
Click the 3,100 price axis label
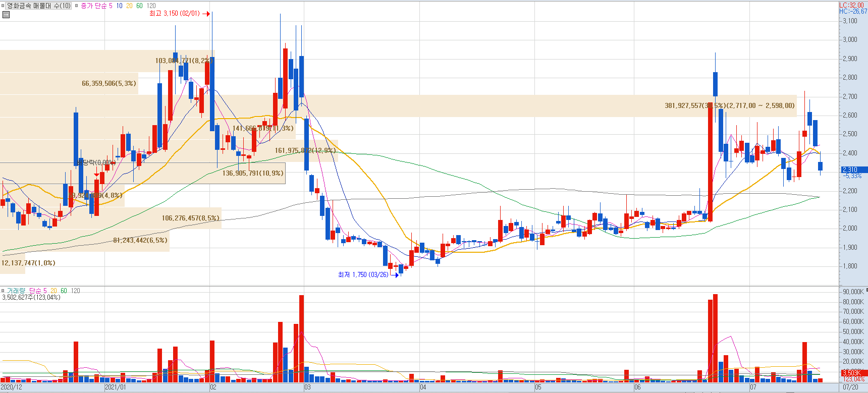(x=850, y=21)
